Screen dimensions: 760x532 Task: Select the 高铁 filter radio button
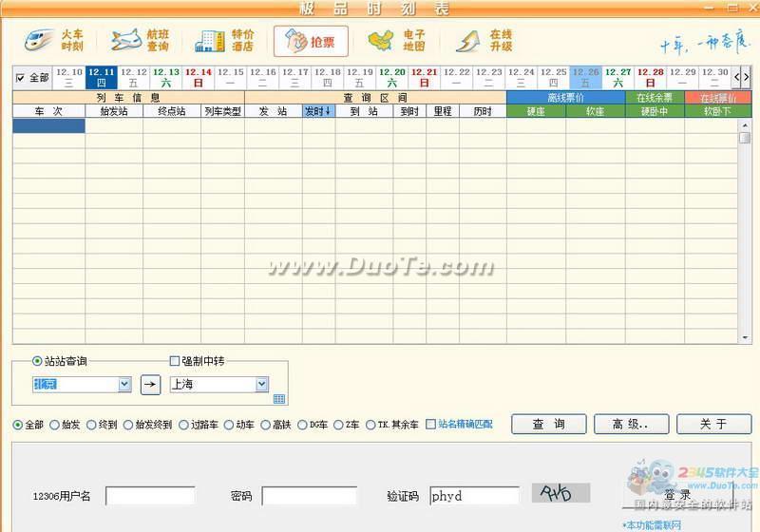pos(266,425)
